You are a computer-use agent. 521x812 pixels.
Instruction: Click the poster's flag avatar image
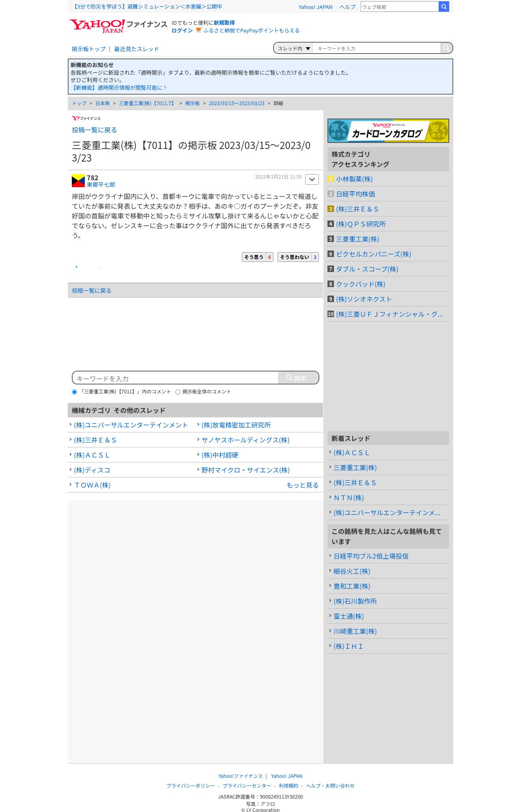pyautogui.click(x=78, y=181)
